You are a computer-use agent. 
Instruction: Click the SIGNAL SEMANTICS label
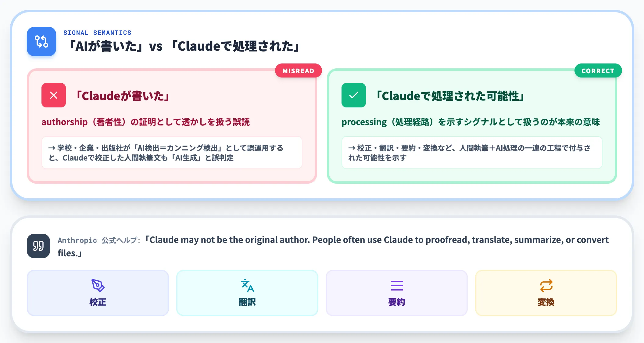pyautogui.click(x=97, y=33)
